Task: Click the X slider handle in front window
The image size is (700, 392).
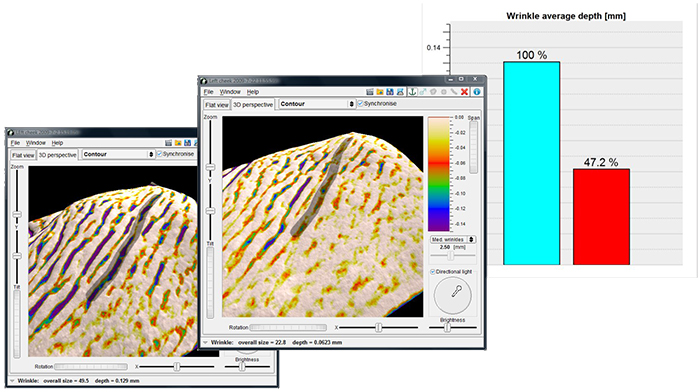Action: 379,327
